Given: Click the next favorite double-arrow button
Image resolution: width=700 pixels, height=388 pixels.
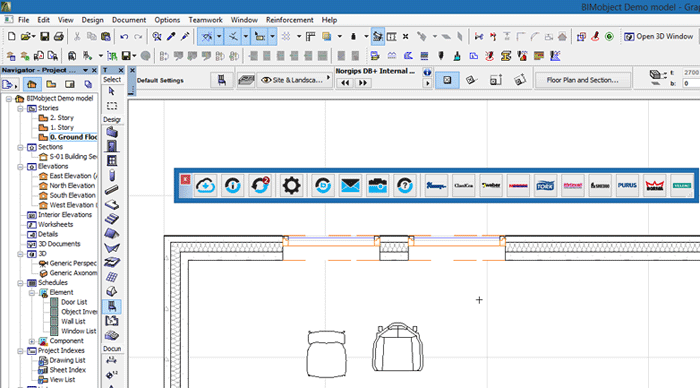Looking at the screenshot, I should click(x=363, y=83).
